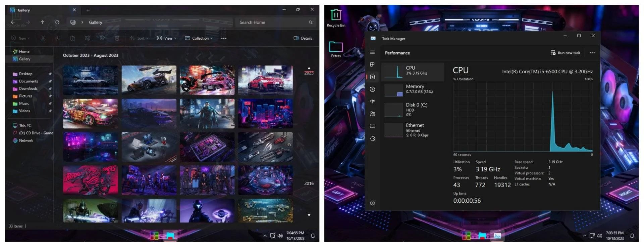Open App history in Task Manager sidebar
Screen dimensions: 644x247
coord(372,89)
